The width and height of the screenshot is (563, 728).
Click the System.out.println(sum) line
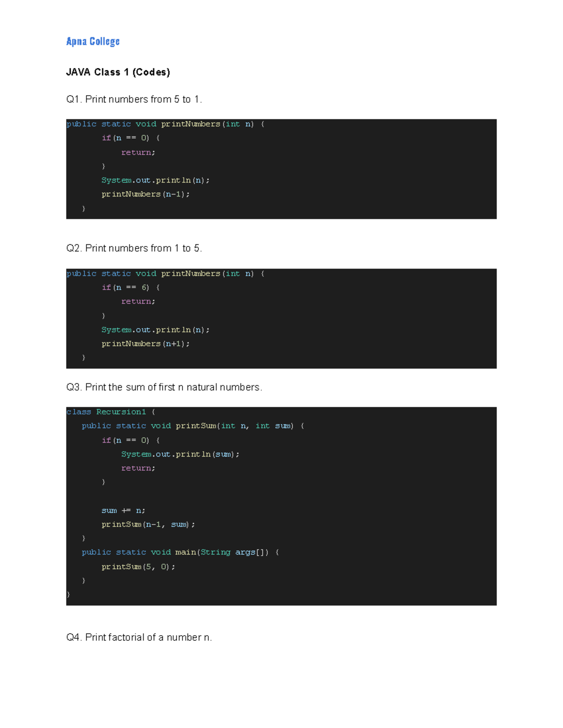click(180, 454)
